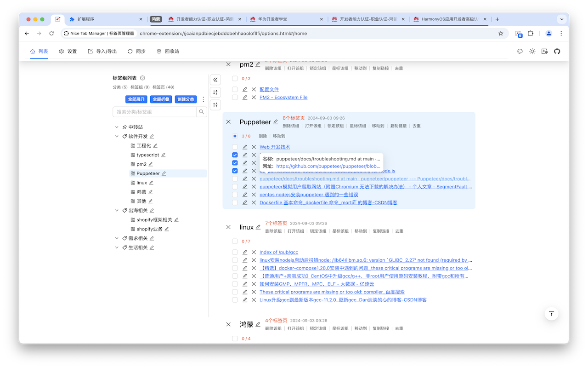
Task: Expand the 生活相关 category arrow
Action: click(117, 247)
